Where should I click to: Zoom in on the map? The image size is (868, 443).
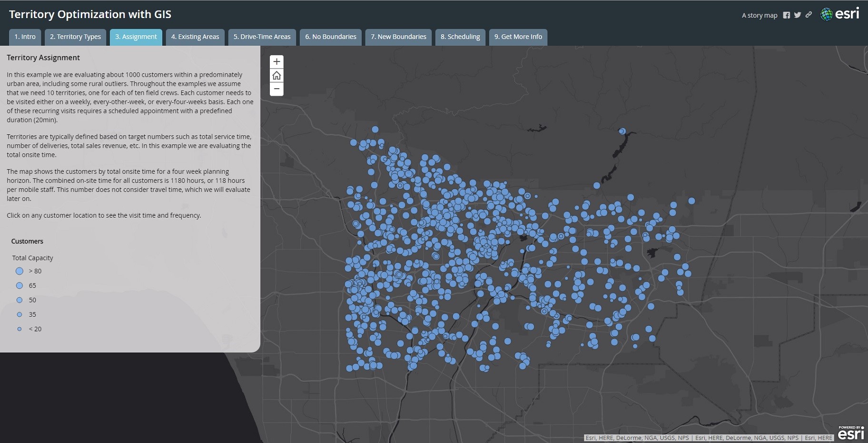[276, 62]
